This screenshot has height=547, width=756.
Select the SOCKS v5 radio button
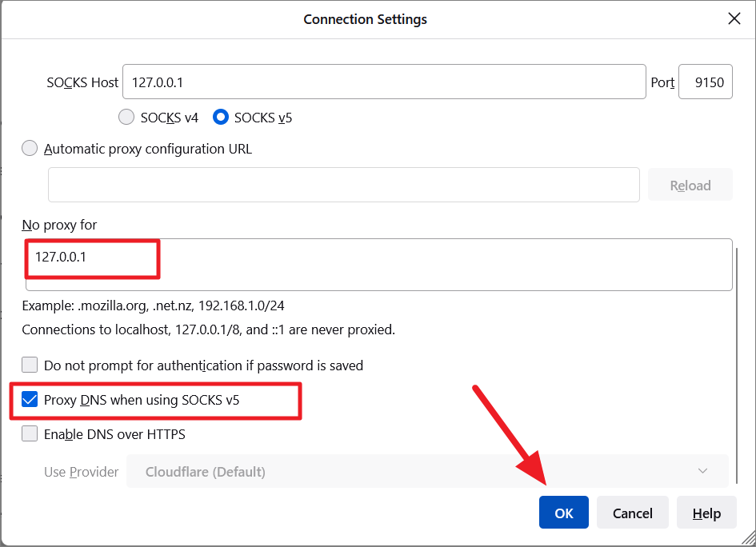click(220, 117)
